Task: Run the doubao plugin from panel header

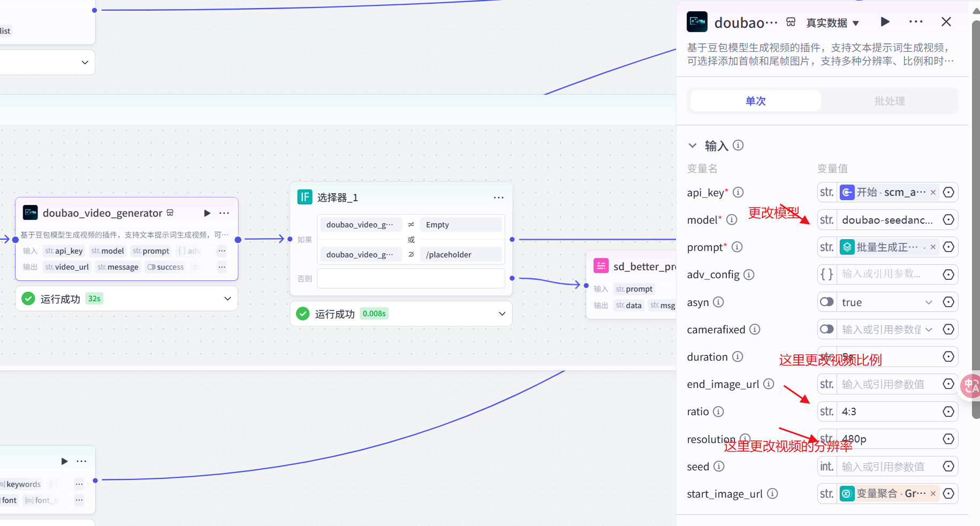Action: coord(885,22)
